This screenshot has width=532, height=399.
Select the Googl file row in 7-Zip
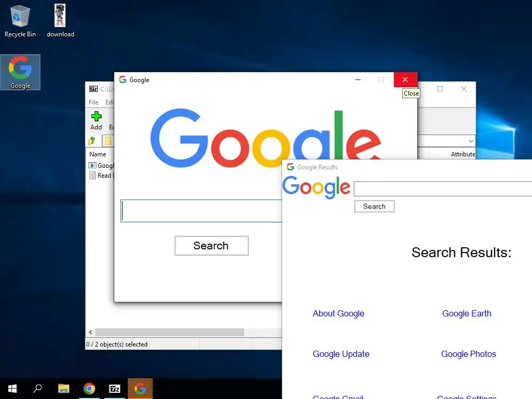point(101,166)
